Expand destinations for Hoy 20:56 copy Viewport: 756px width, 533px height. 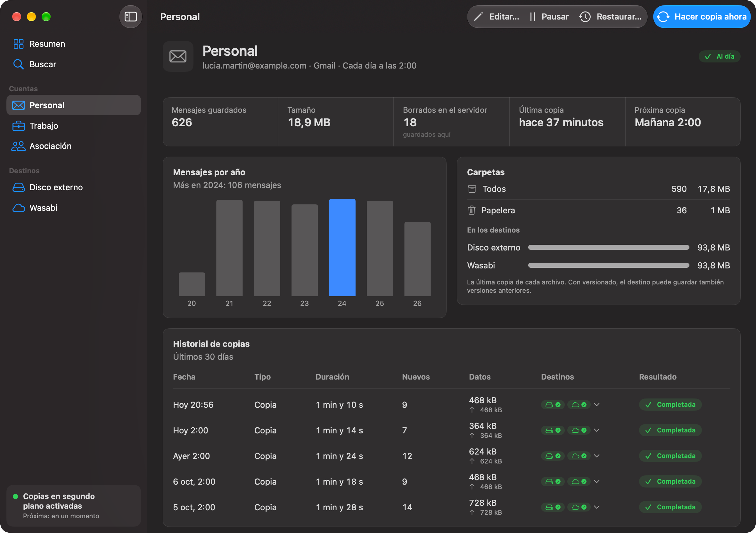597,405
